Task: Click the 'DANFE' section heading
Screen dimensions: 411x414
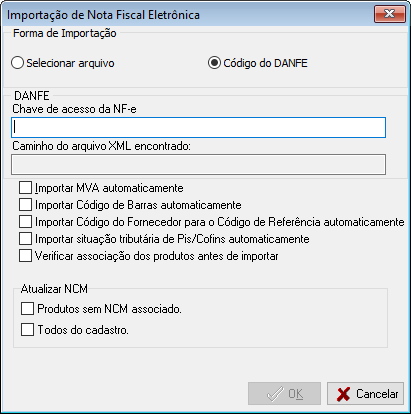Action: (32, 96)
